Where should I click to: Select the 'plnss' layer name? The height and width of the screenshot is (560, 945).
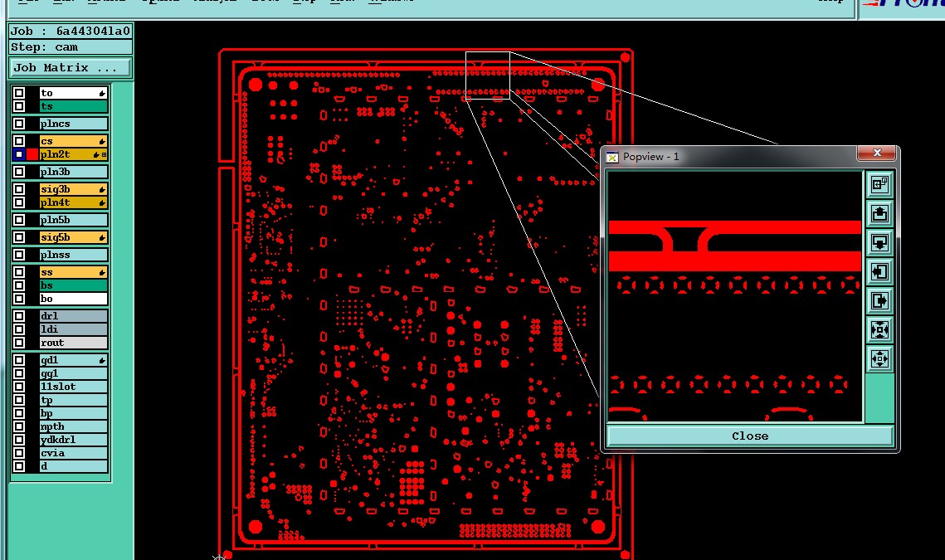coord(74,255)
